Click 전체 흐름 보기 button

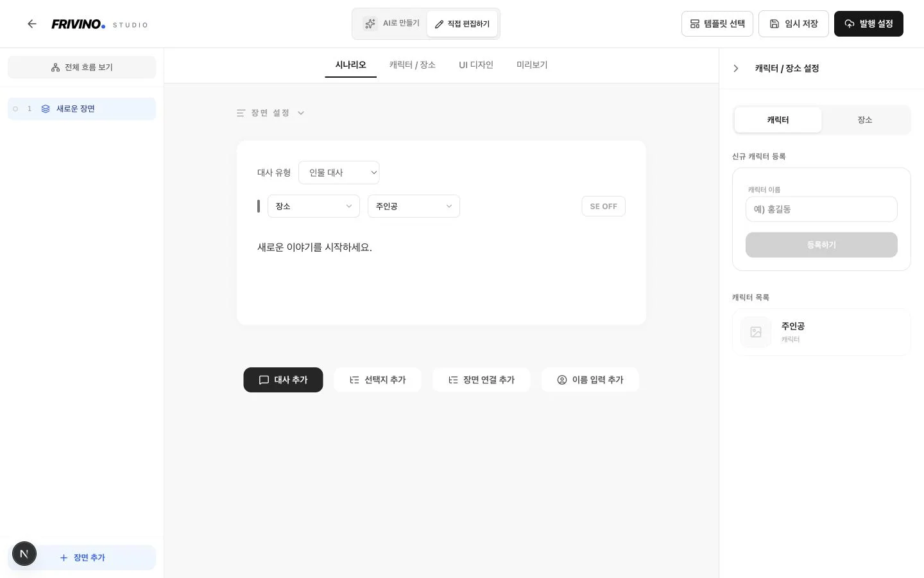[81, 67]
